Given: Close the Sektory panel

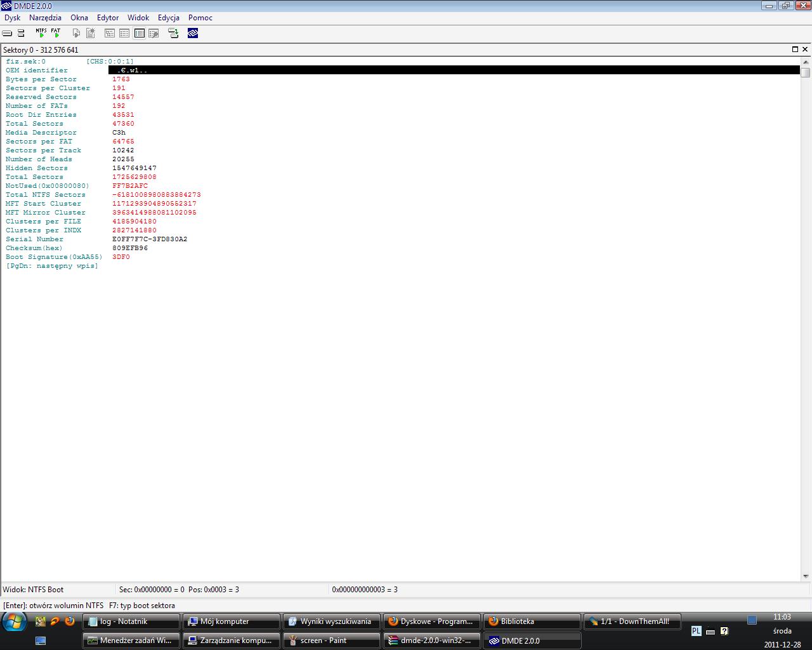Looking at the screenshot, I should (805, 50).
